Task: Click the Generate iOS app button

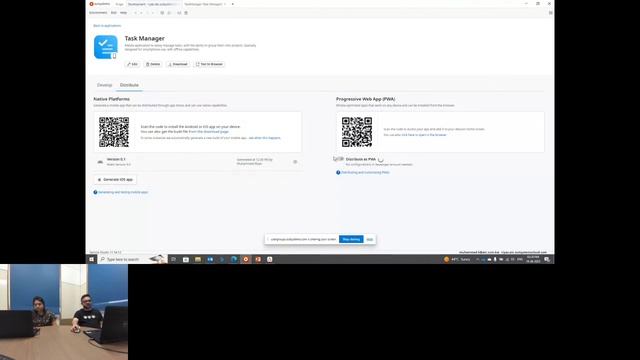Action: (x=115, y=180)
